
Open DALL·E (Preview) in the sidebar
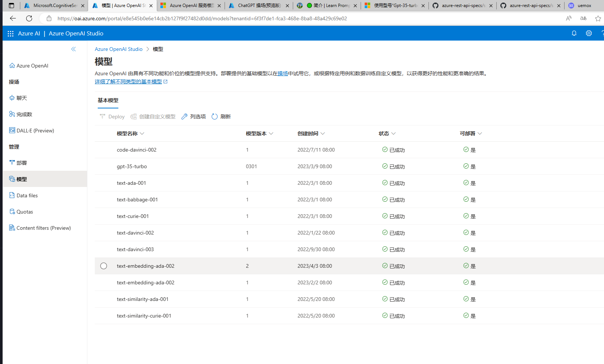35,130
